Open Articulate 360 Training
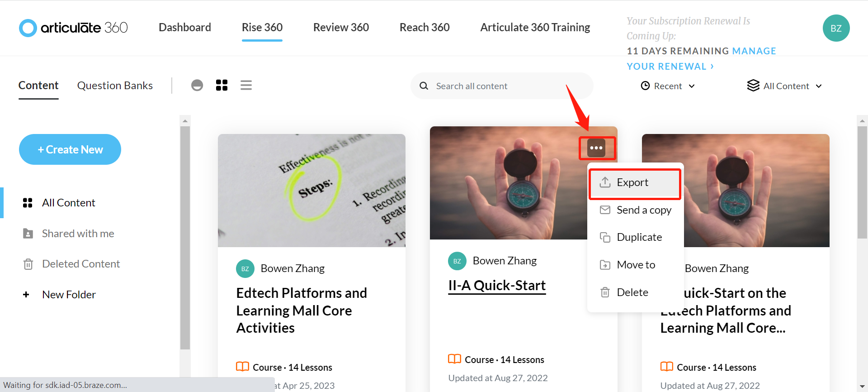The width and height of the screenshot is (868, 392). [535, 28]
